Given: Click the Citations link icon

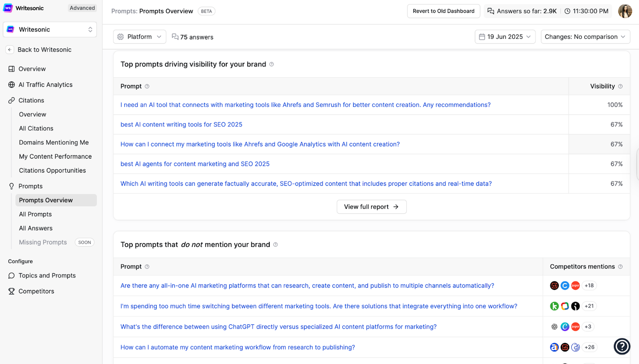Looking at the screenshot, I should (12, 100).
